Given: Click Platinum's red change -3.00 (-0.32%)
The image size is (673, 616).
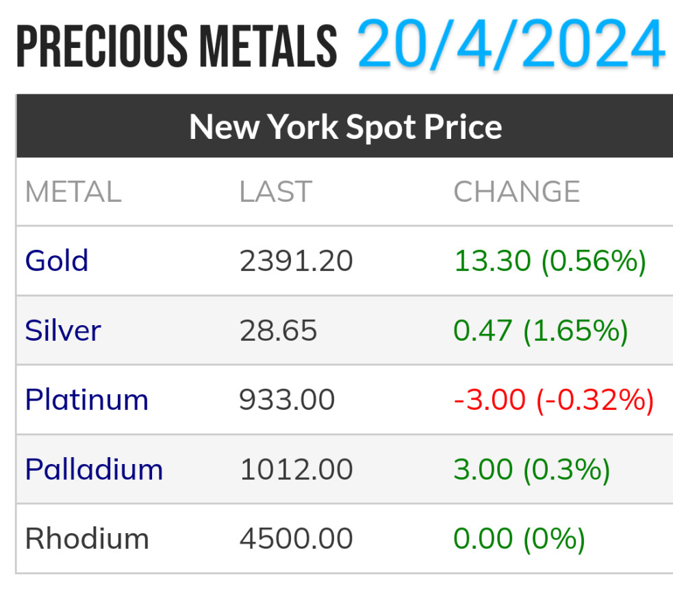Looking at the screenshot, I should [554, 400].
